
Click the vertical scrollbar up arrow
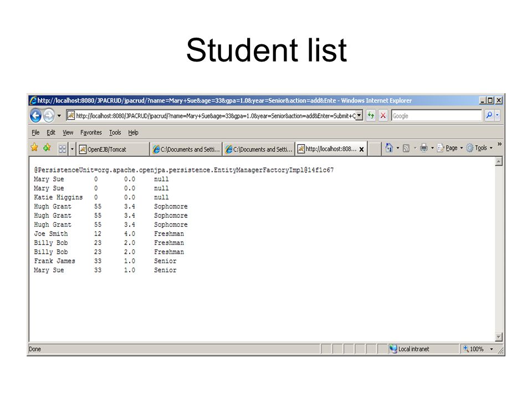click(x=498, y=162)
